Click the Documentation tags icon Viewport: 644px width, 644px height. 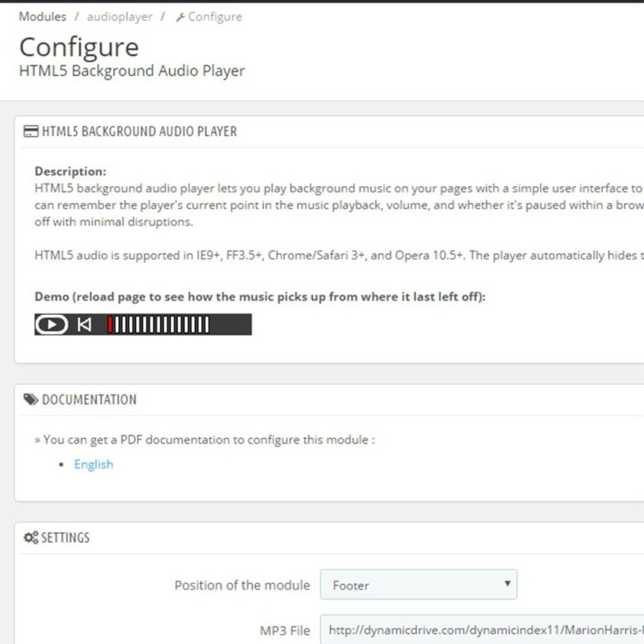[30, 399]
